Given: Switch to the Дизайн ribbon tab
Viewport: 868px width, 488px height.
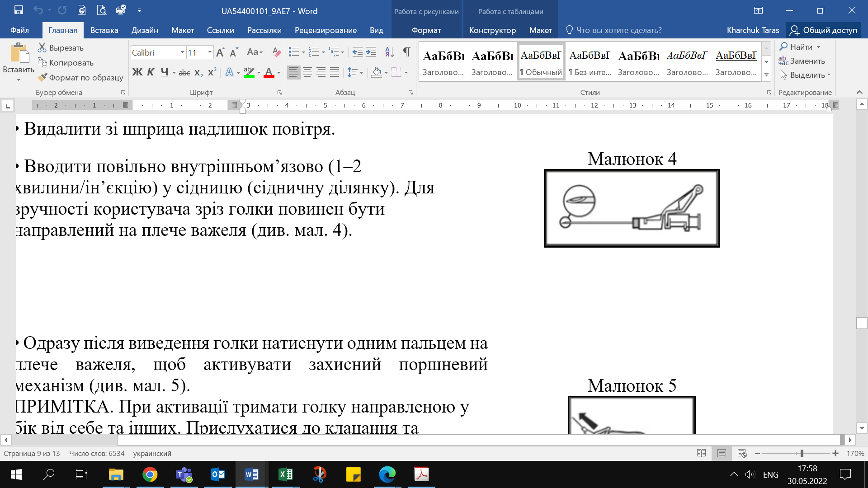Looking at the screenshot, I should coord(145,30).
